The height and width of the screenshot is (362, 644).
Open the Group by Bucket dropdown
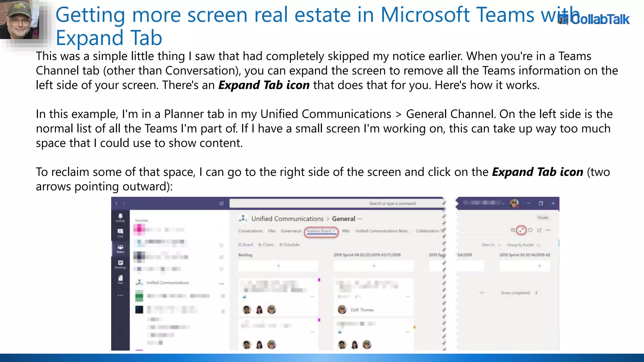(523, 245)
